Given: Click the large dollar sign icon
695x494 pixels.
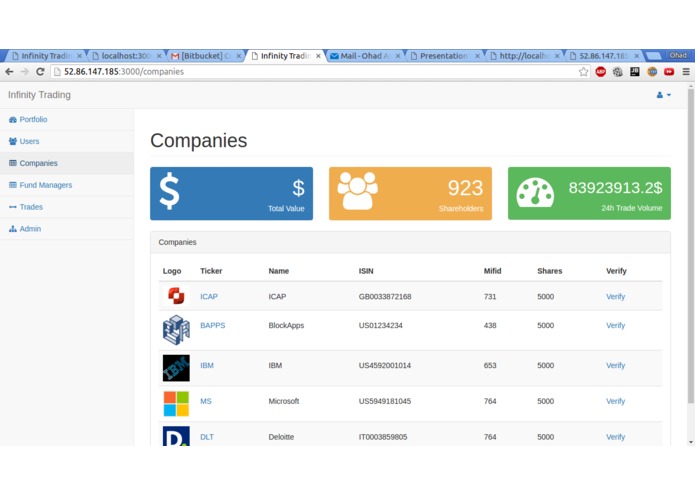Looking at the screenshot, I should (169, 191).
